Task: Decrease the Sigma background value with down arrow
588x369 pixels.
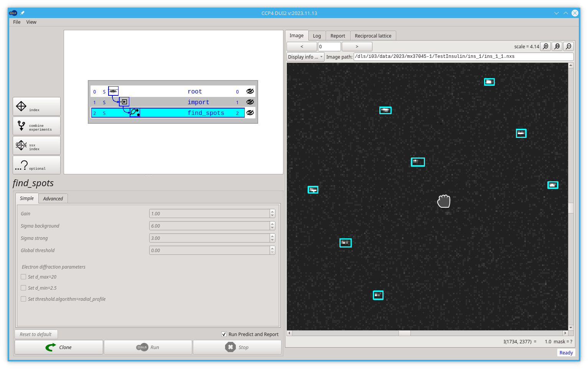Action: pos(272,228)
